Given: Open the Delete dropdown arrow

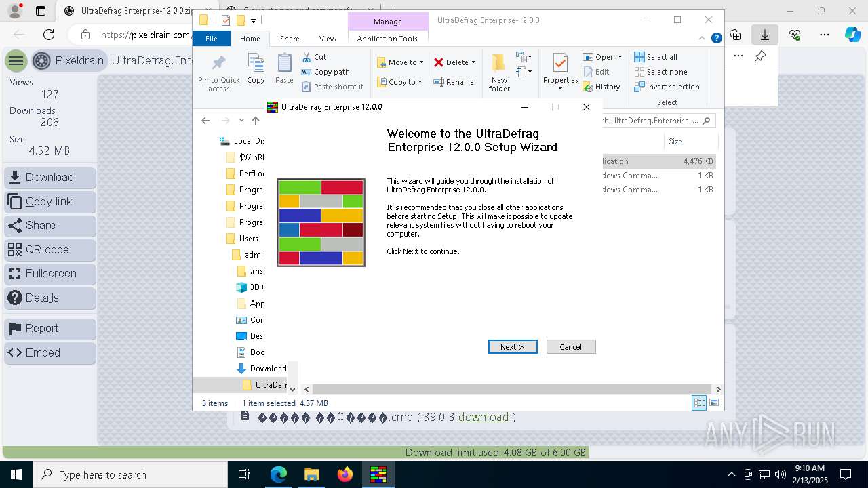Looking at the screenshot, I should point(473,62).
